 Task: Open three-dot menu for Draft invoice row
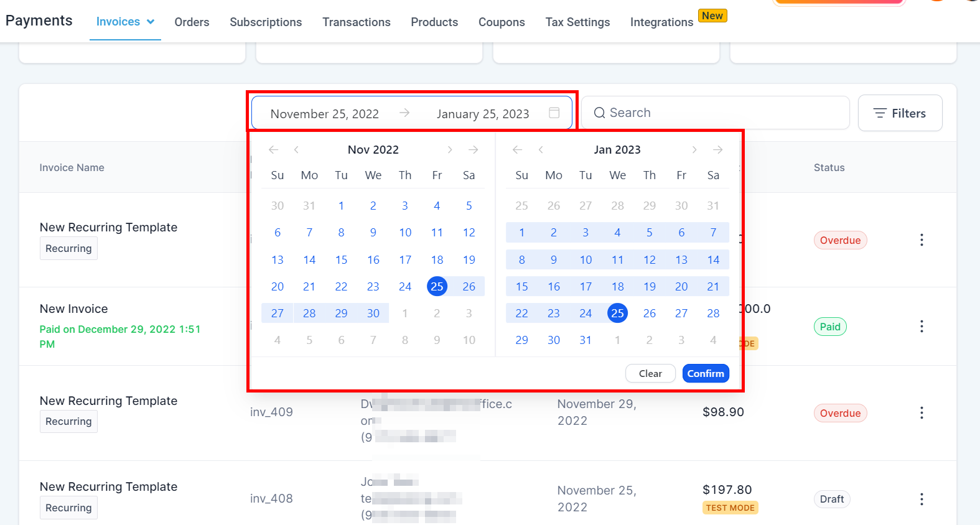(922, 499)
